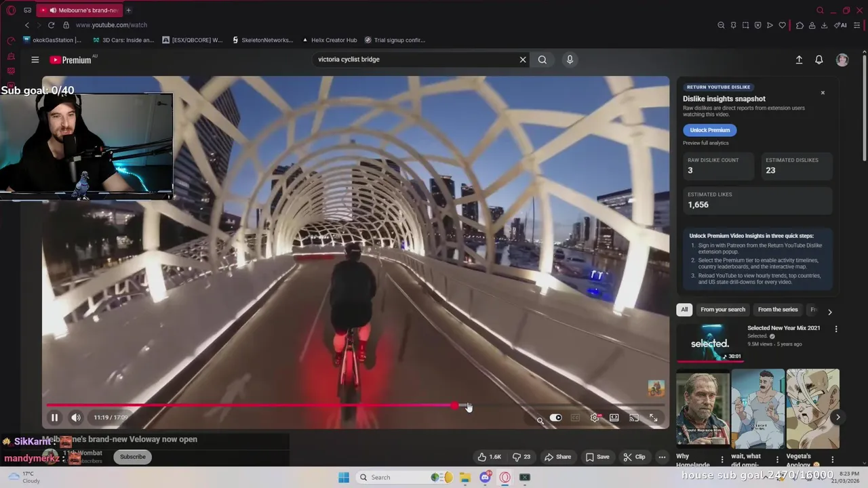Open 3D Cars: Inside an... bookmark
Screen dimensions: 868x488
click(123, 40)
